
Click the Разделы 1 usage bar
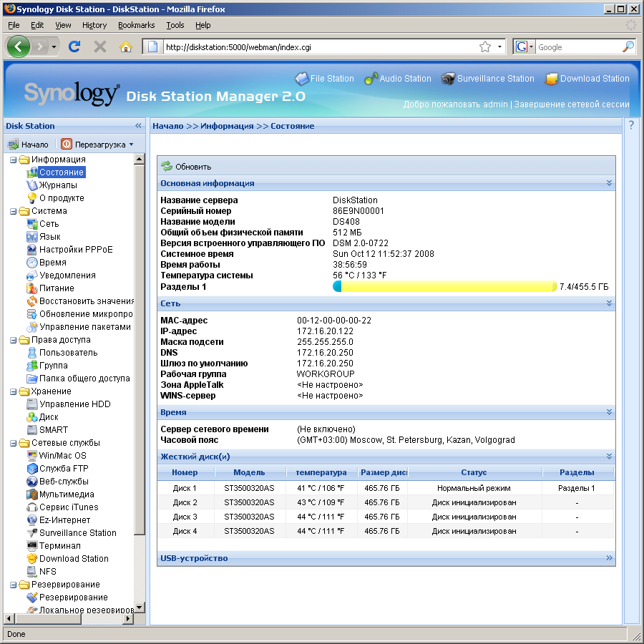coord(445,286)
